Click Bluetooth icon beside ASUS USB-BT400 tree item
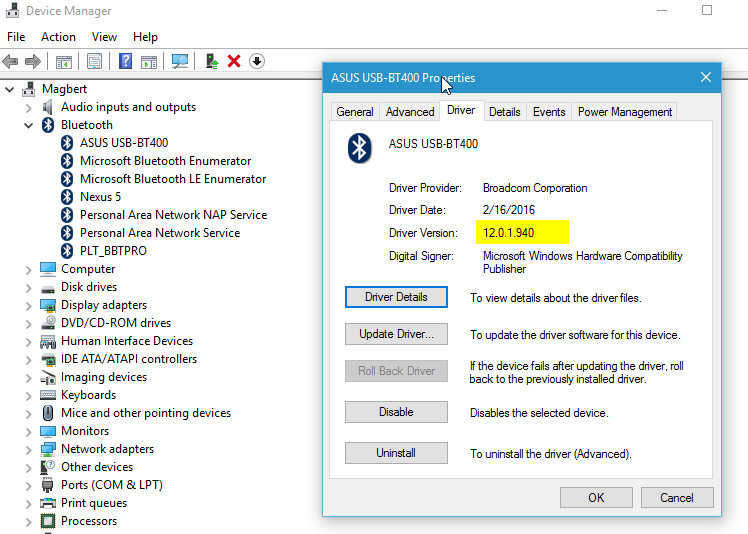This screenshot has width=748, height=534. point(67,143)
